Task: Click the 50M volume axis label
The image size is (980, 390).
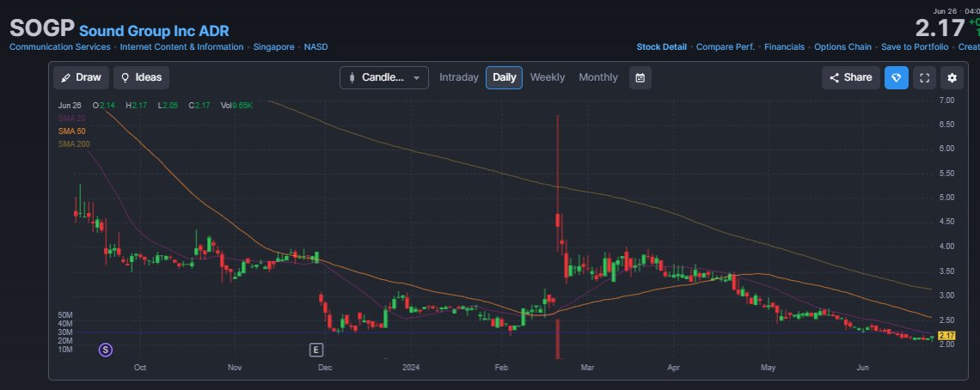Action: [65, 315]
